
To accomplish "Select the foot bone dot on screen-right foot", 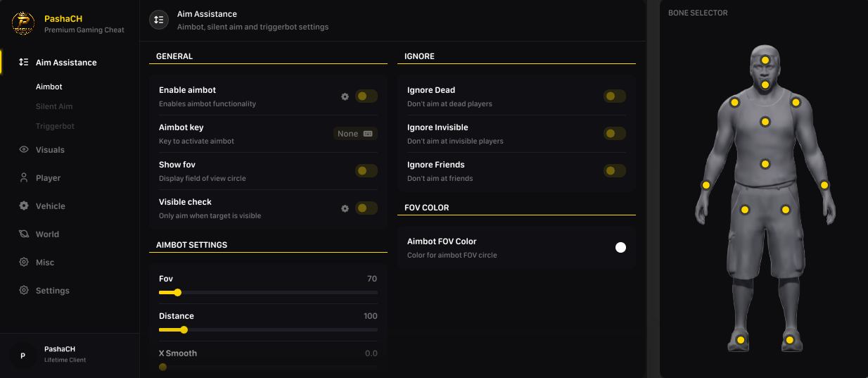I will pos(790,340).
